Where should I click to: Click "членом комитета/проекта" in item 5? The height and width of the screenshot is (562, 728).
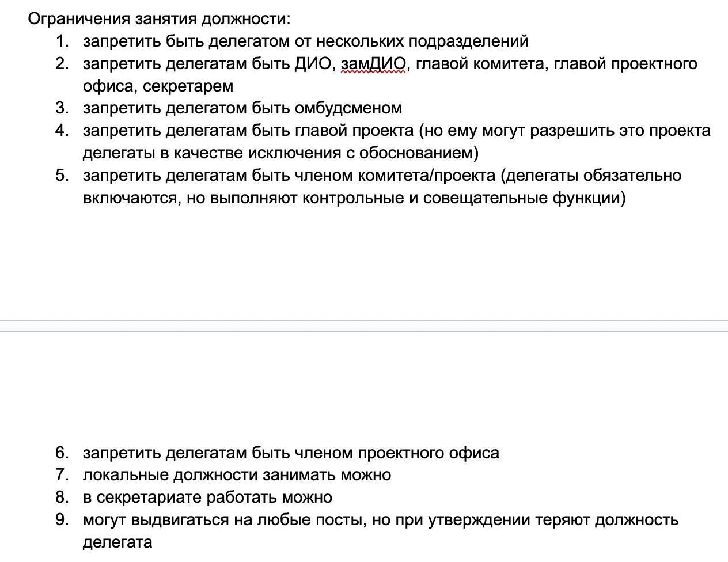[395, 176]
